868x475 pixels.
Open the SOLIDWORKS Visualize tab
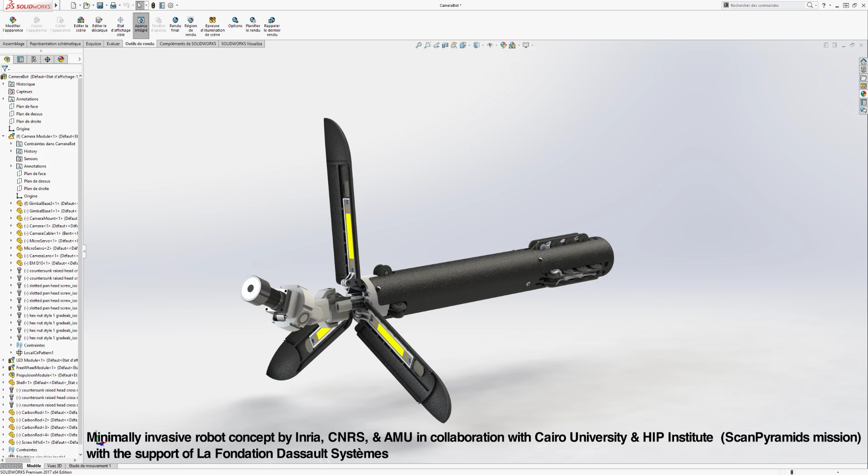(241, 44)
